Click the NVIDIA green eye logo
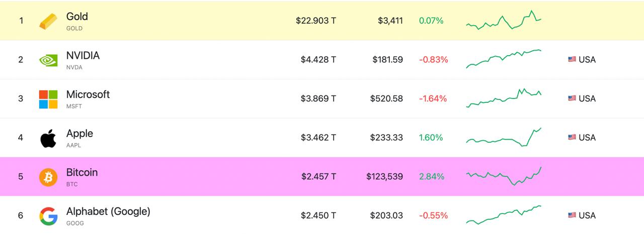The height and width of the screenshot is (234, 644). pos(48,60)
